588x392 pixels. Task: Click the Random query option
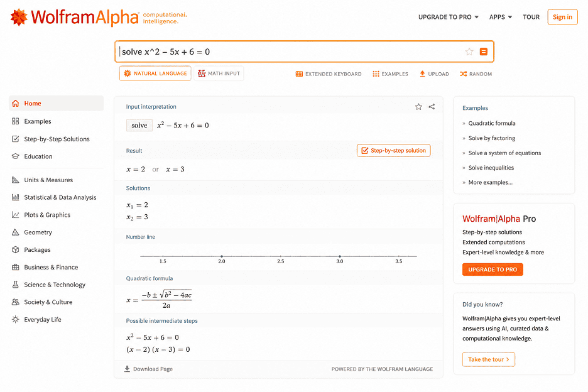point(476,74)
